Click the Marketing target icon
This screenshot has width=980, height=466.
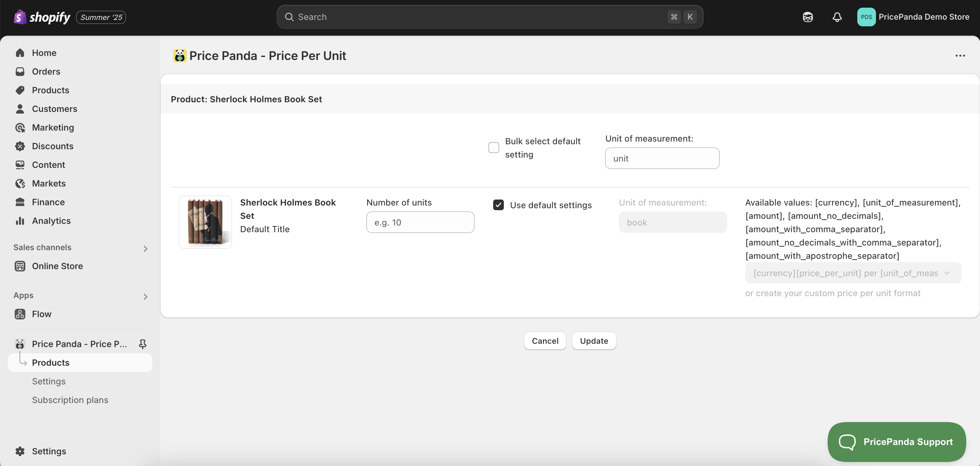(x=20, y=127)
